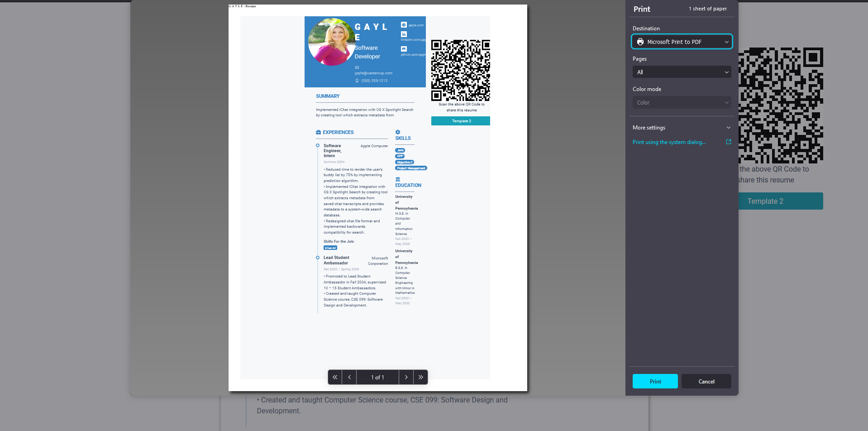Click the Print button

655,381
